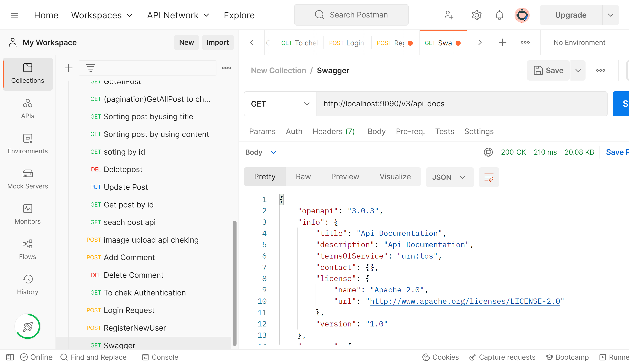Click the Import button
The image size is (629, 364).
218,42
